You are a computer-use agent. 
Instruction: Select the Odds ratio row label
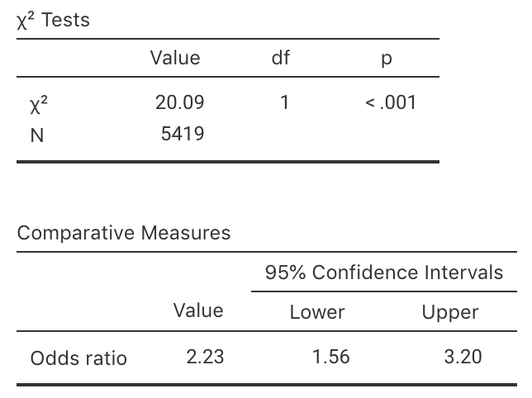(78, 358)
